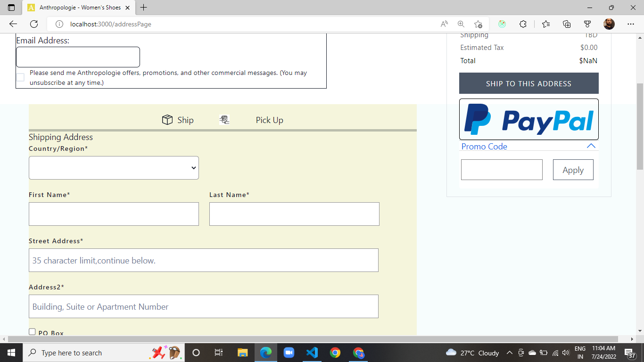Screen dimensions: 644x362
Task: Open the 27°C Cloudy weather widget
Action: click(x=472, y=353)
